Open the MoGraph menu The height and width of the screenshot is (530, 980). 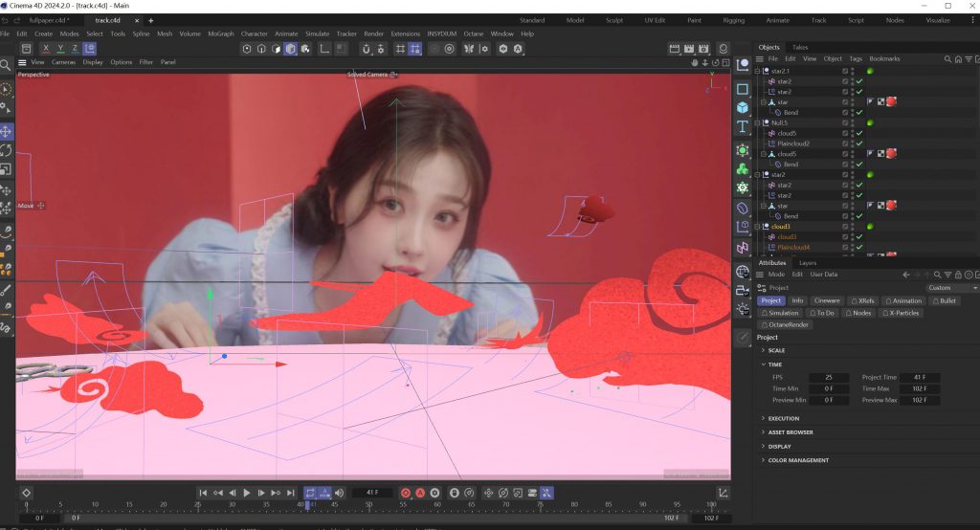click(x=220, y=33)
